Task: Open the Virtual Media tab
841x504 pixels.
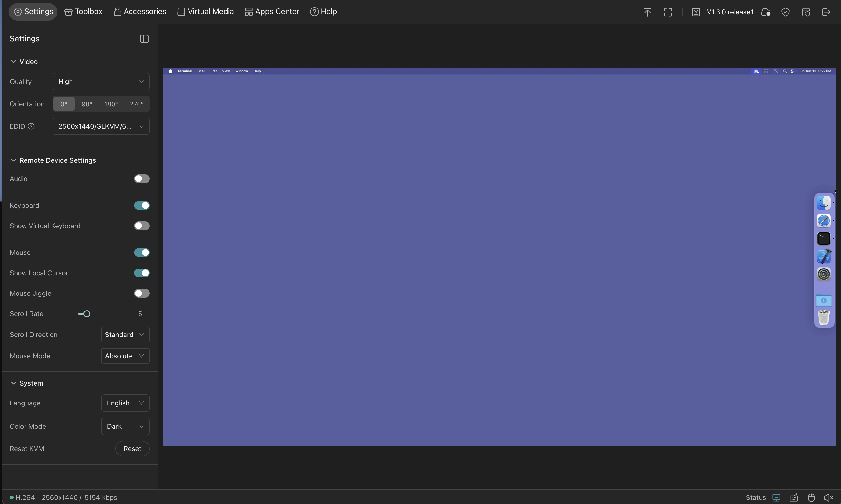Action: (205, 12)
